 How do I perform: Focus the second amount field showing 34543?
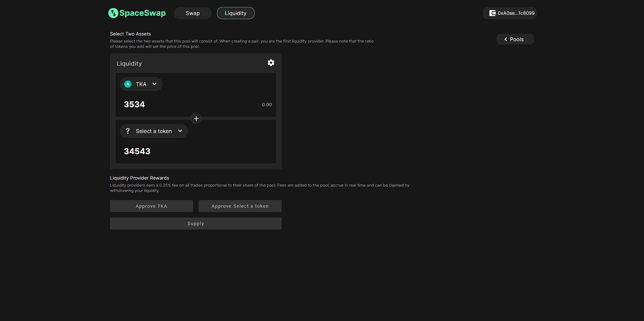point(196,151)
